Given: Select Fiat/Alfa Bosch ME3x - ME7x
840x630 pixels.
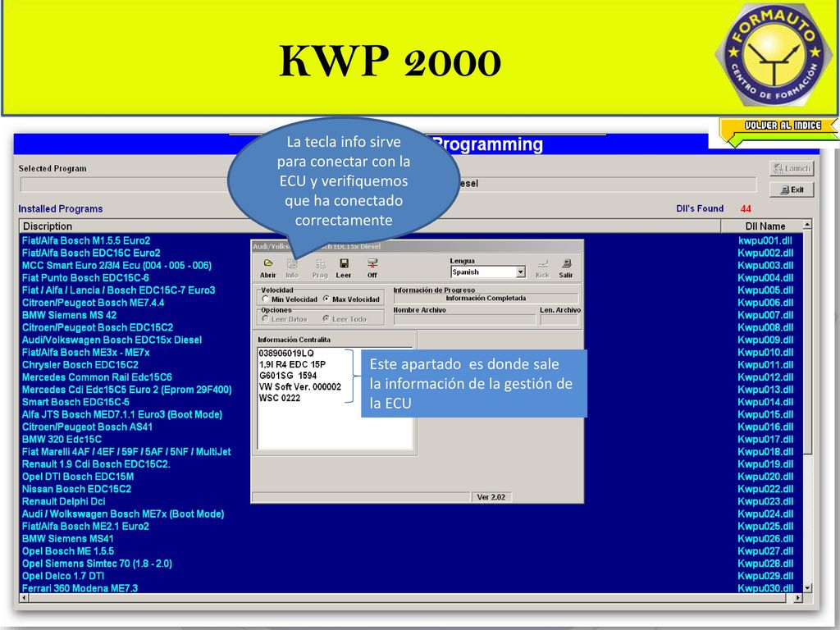Looking at the screenshot, I should tap(85, 352).
